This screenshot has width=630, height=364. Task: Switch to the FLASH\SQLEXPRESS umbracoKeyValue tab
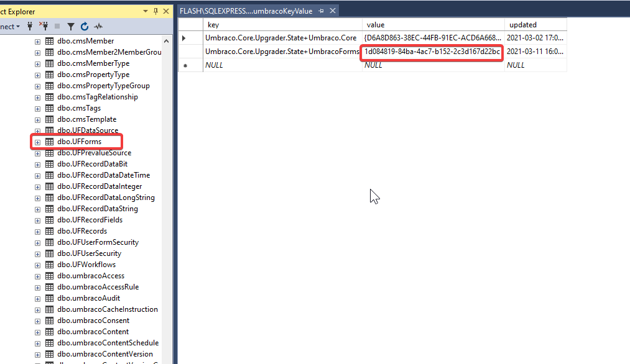pos(246,11)
